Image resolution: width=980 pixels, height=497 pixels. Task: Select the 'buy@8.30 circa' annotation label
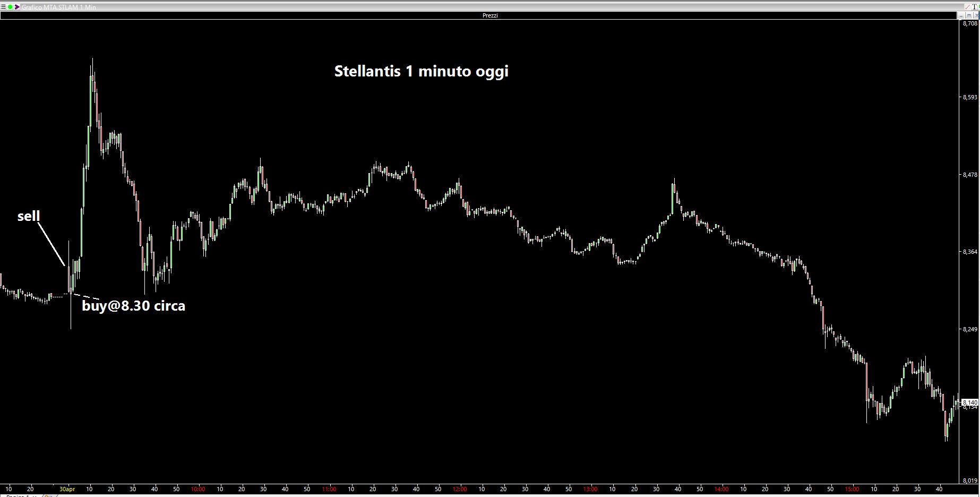(x=134, y=306)
